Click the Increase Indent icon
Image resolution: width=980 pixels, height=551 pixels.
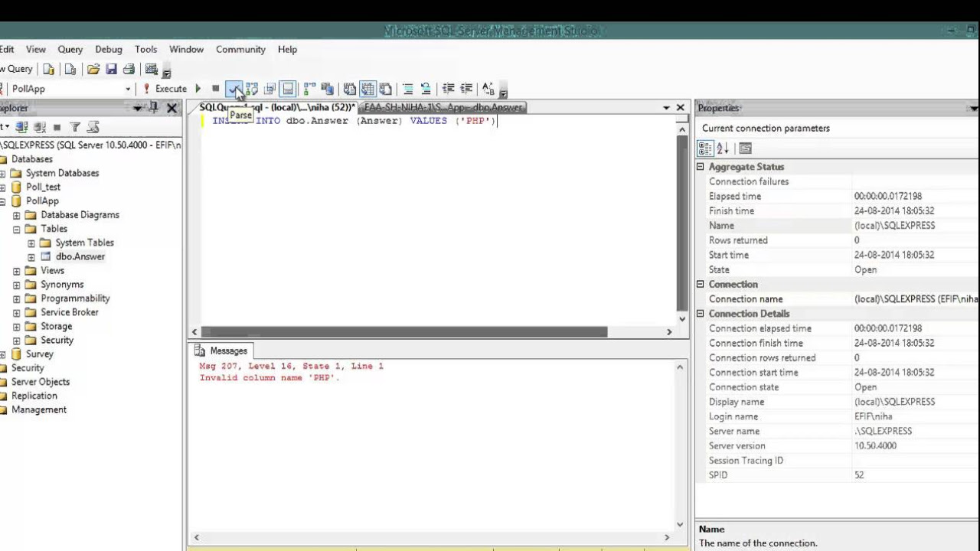466,89
